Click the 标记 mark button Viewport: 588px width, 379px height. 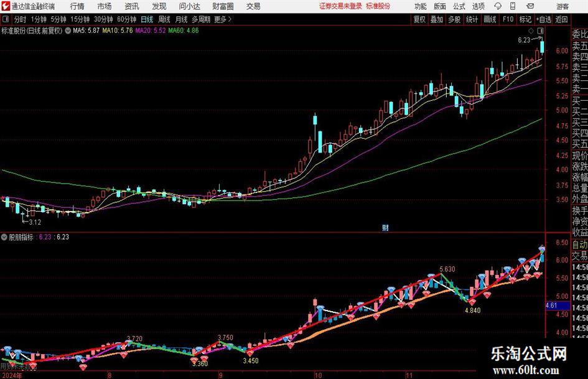point(525,19)
